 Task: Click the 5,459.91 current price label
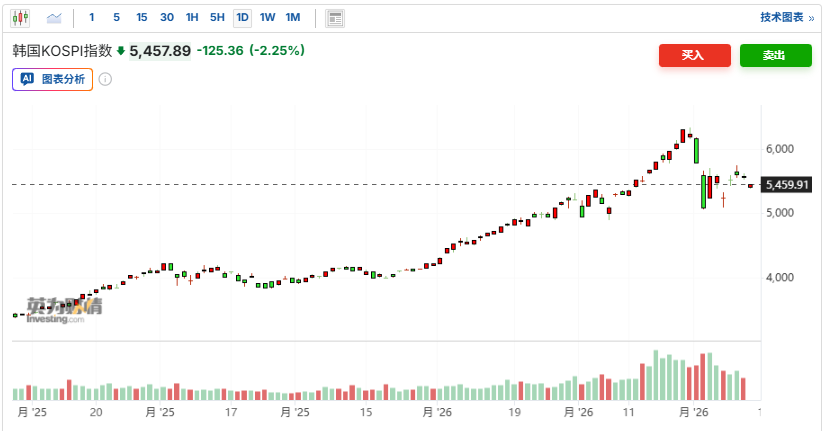pos(786,185)
